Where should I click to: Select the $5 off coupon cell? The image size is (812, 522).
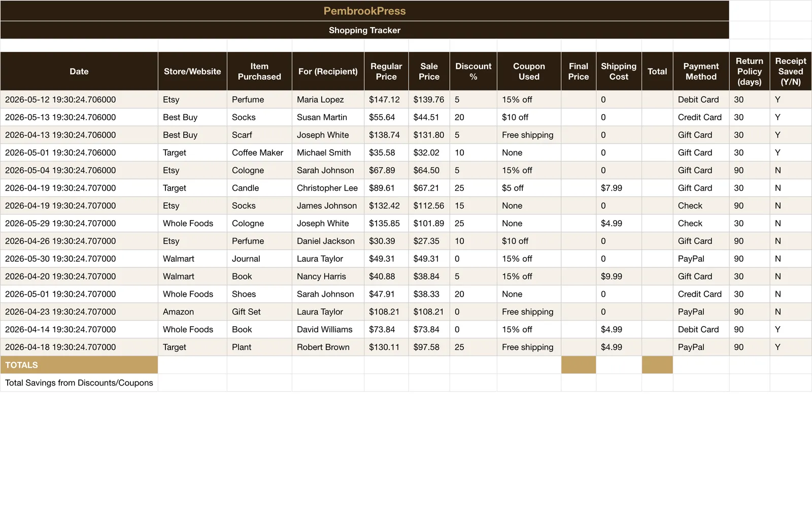pyautogui.click(x=529, y=188)
